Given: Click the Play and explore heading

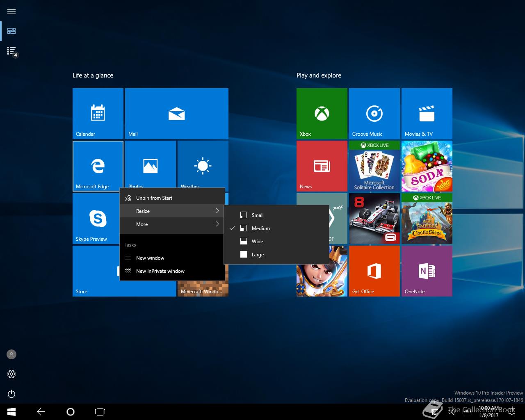Looking at the screenshot, I should pos(319,75).
